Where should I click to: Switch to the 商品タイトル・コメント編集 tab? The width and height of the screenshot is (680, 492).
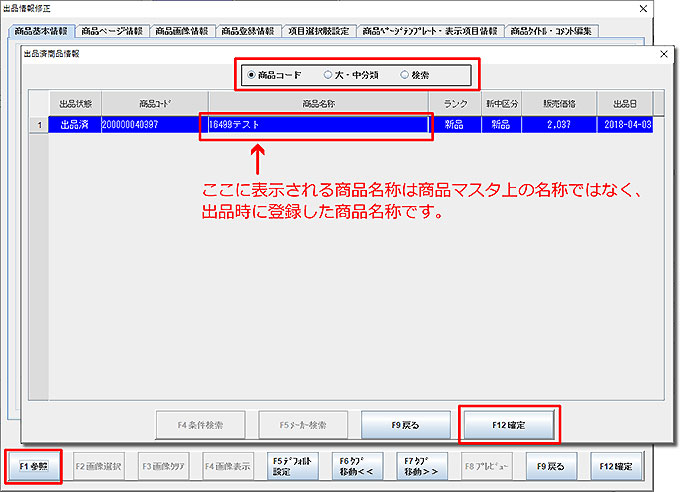click(x=551, y=31)
